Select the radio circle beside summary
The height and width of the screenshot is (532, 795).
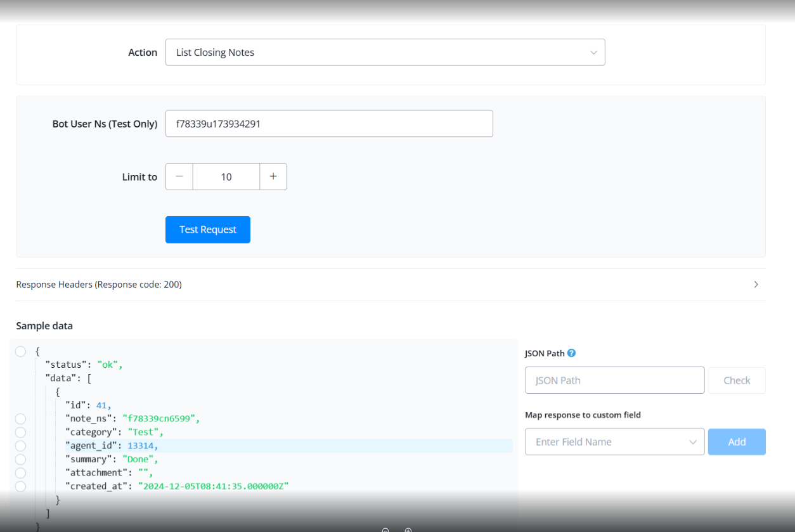pos(20,459)
